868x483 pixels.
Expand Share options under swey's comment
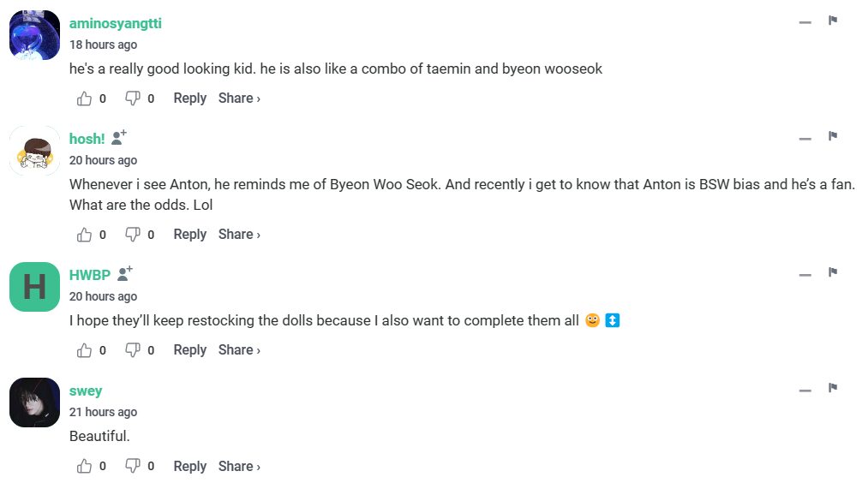[239, 467]
